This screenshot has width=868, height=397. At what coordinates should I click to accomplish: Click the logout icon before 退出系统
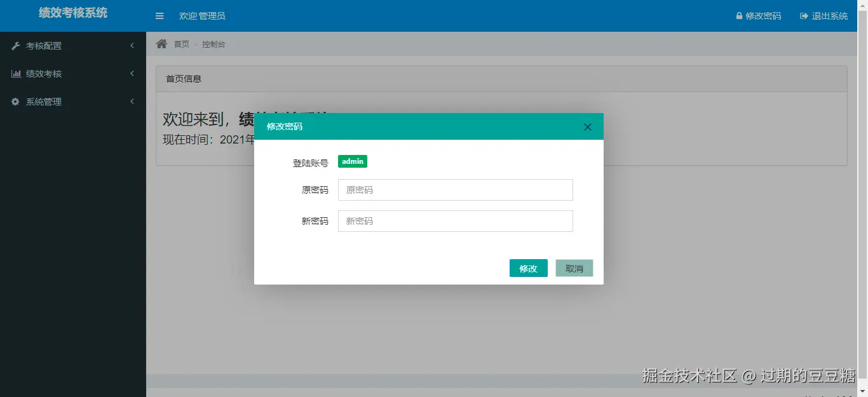803,16
